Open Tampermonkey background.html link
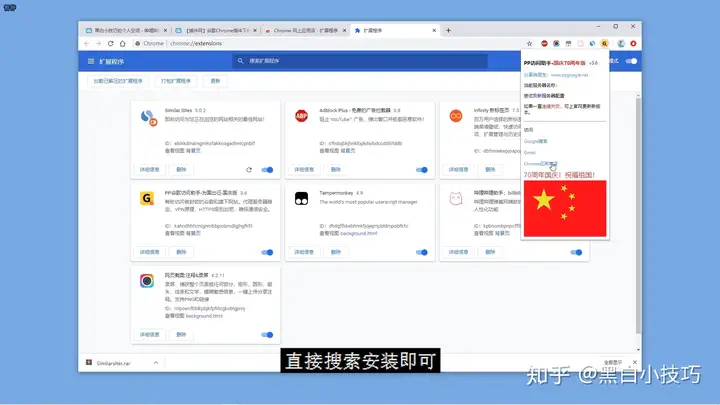Viewport: 720px width, 405px height. [359, 233]
